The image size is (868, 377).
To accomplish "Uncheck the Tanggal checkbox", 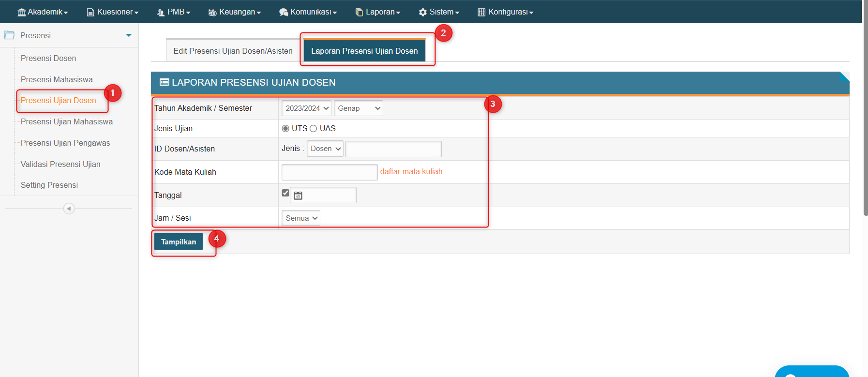I will [x=285, y=193].
